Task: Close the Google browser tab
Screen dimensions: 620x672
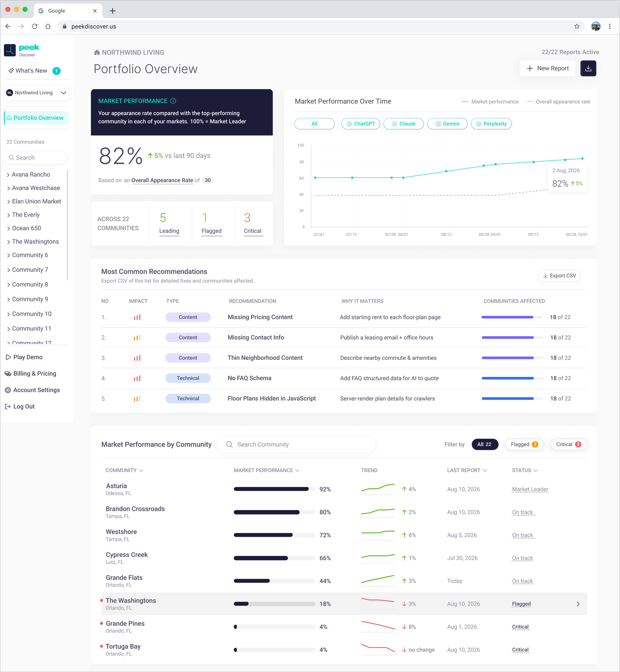Action: click(x=95, y=11)
